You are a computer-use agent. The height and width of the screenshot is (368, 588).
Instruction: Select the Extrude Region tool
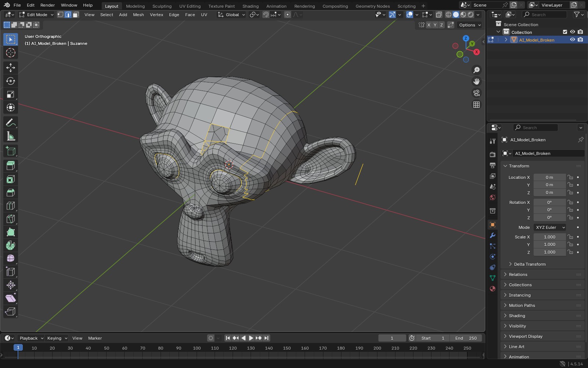click(11, 166)
